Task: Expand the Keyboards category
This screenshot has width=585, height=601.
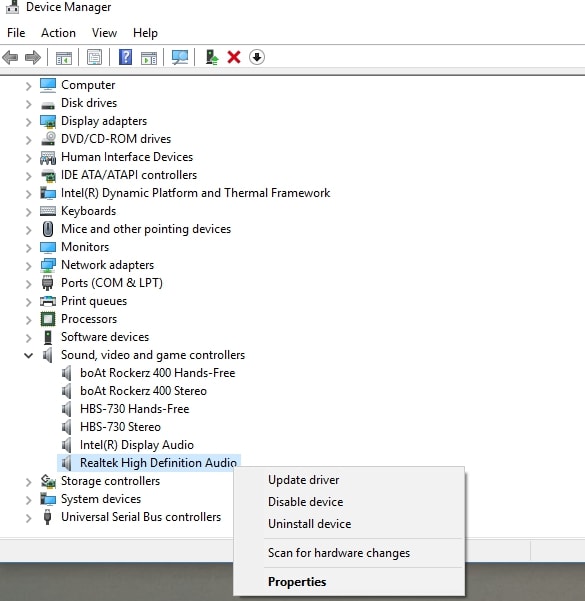Action: coord(28,212)
